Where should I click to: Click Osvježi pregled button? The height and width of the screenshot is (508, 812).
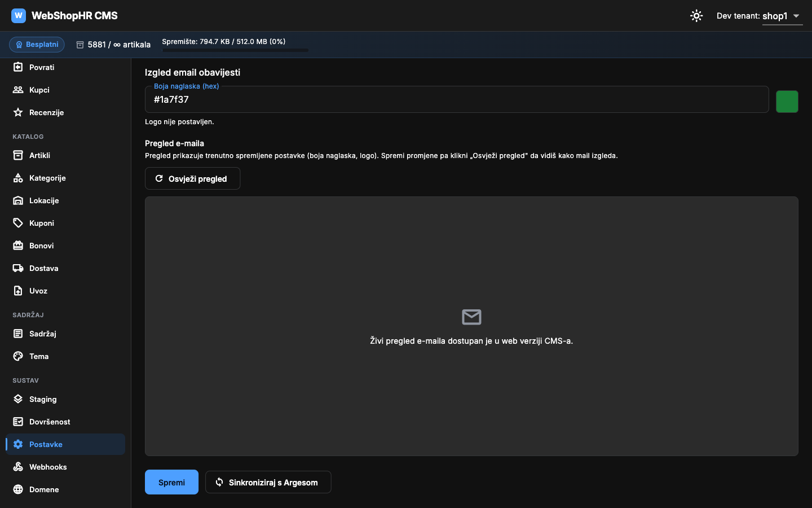(192, 178)
